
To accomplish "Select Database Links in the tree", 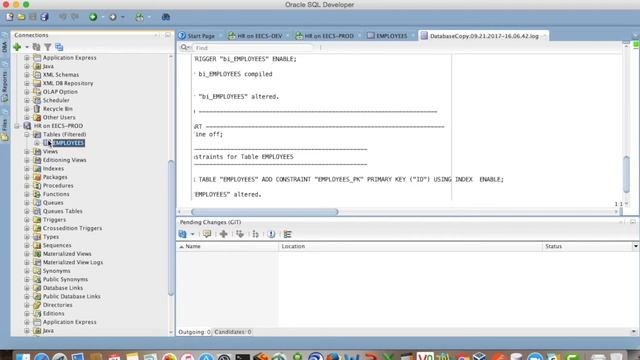I will pyautogui.click(x=63, y=288).
